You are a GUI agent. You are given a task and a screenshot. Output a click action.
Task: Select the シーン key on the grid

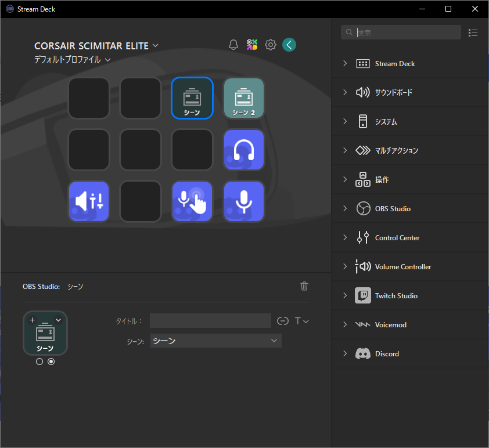coord(192,98)
